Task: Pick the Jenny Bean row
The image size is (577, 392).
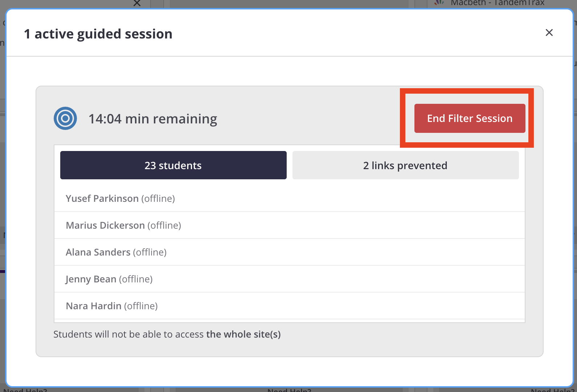Action: (290, 279)
